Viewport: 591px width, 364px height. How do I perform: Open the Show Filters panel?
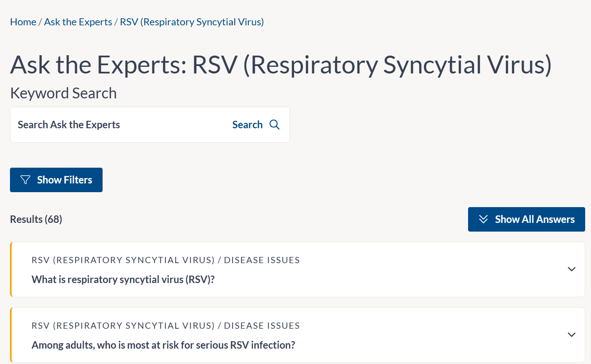point(56,180)
